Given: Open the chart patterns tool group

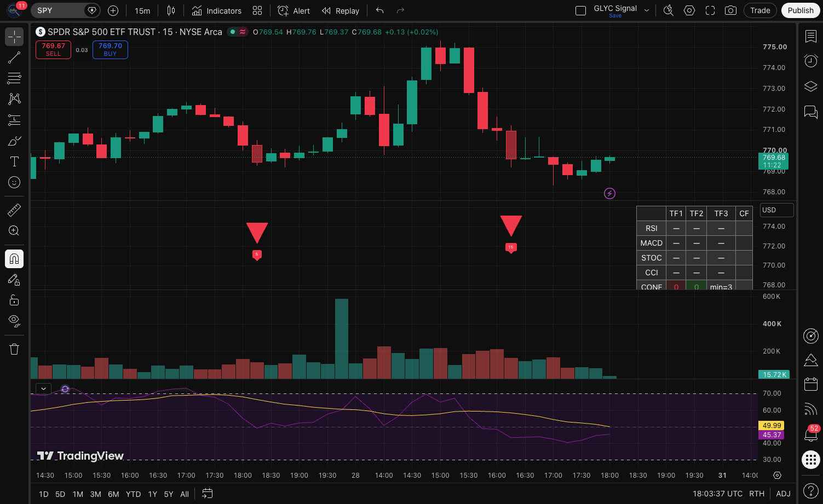Looking at the screenshot, I should pyautogui.click(x=14, y=99).
